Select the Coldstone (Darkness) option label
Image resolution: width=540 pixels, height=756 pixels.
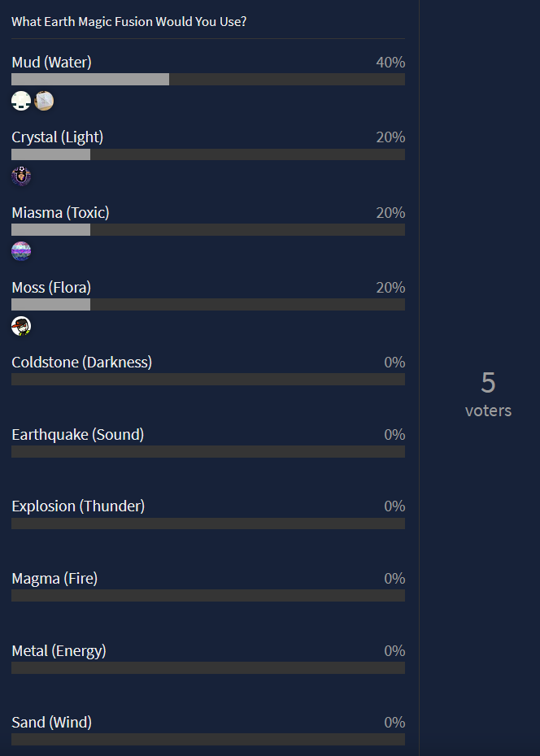click(82, 362)
